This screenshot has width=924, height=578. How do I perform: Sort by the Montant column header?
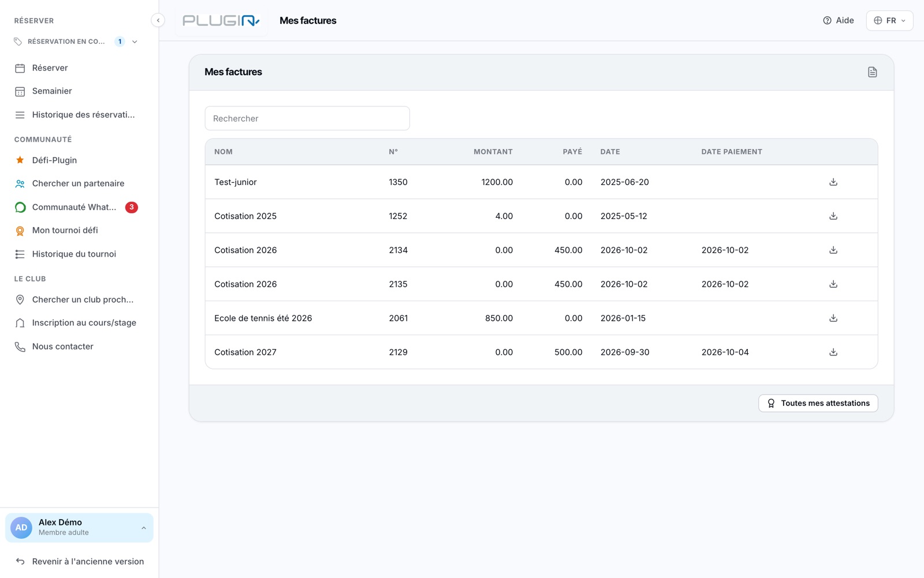[493, 152]
